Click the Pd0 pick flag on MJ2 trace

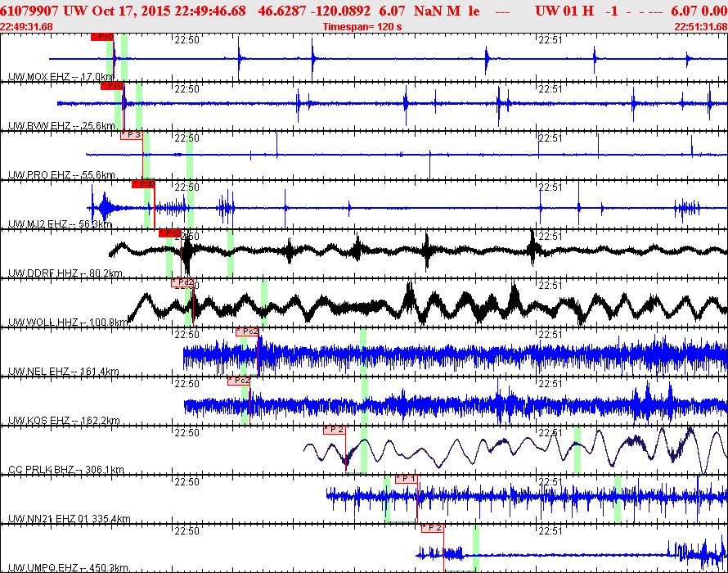coord(143,184)
